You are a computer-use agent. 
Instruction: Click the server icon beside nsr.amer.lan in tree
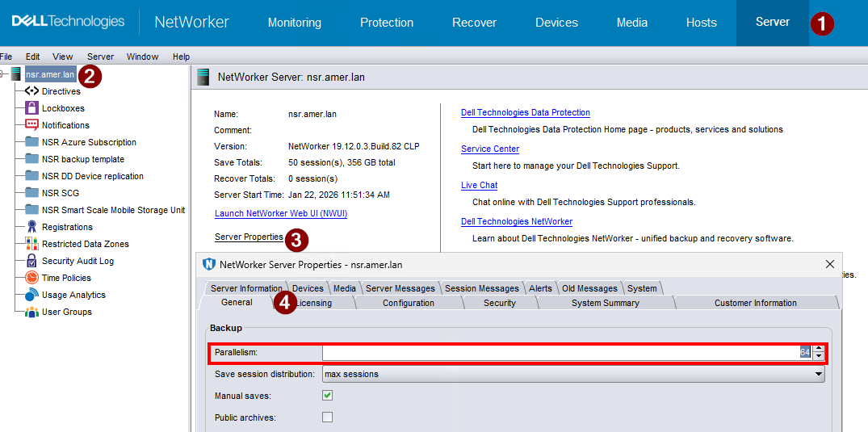[x=15, y=73]
